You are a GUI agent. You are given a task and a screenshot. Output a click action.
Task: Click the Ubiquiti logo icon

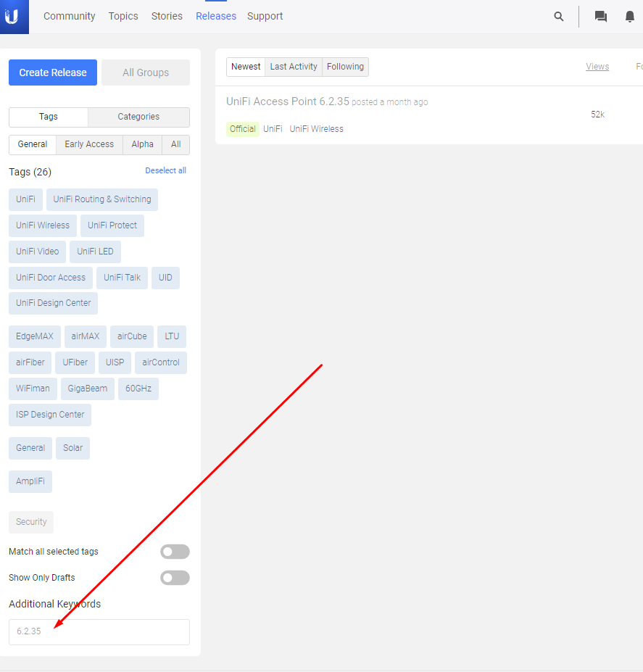[x=12, y=17]
